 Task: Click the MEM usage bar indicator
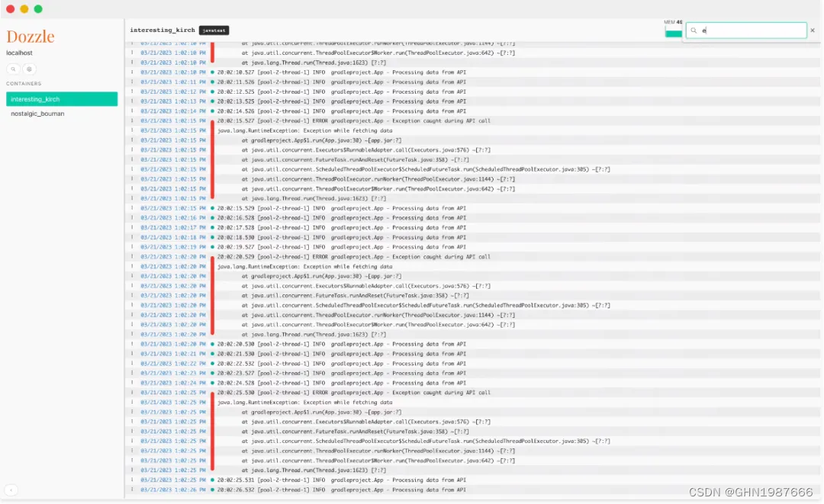coord(673,34)
